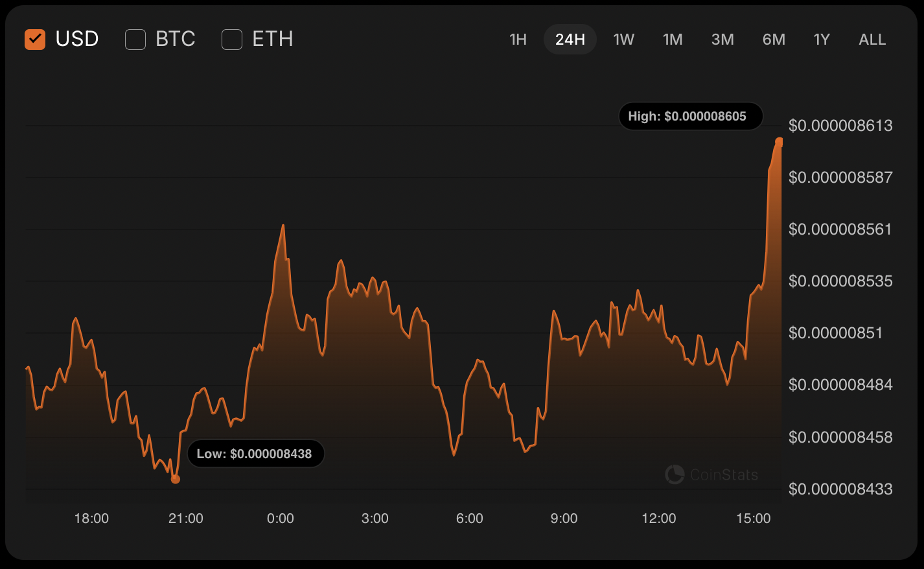Click the 18:00 time axis label
Screen dimensions: 924x569
pos(91,518)
